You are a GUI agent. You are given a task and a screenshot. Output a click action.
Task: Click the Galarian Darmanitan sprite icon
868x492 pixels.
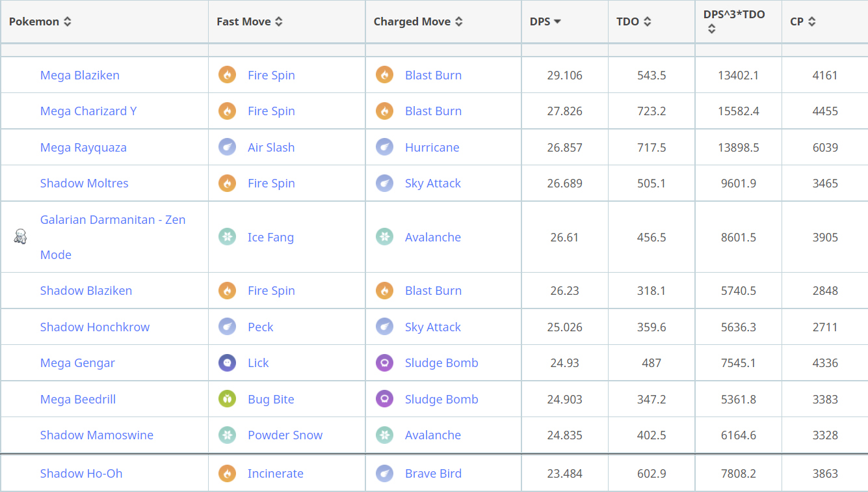click(x=20, y=237)
